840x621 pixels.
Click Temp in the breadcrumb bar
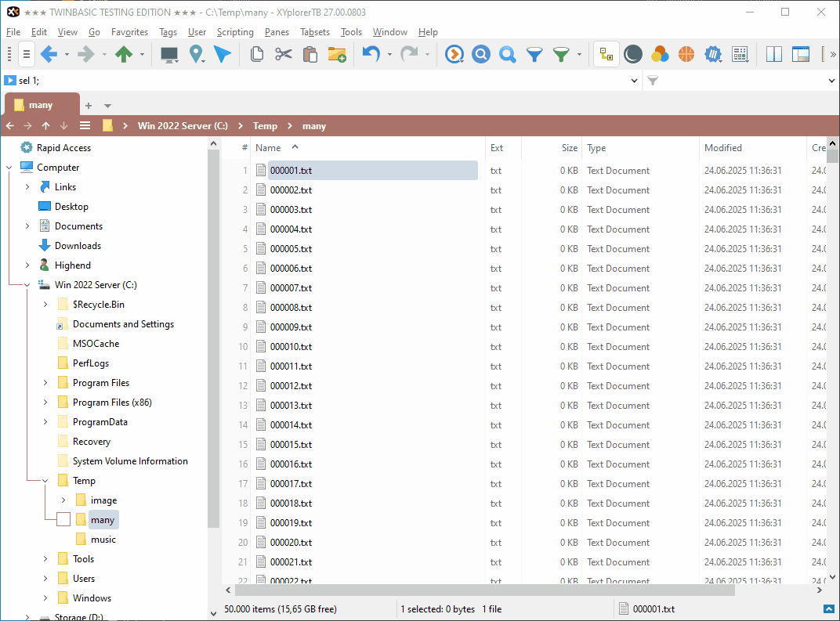pyautogui.click(x=265, y=126)
